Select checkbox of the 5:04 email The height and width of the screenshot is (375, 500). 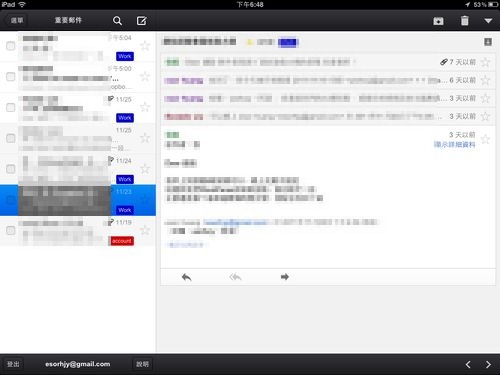11,46
